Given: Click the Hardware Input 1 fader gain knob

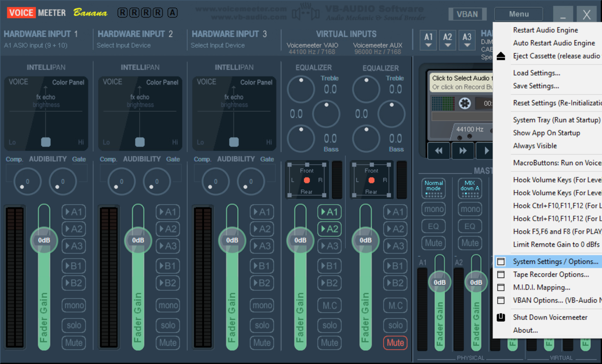Looking at the screenshot, I should tap(44, 240).
